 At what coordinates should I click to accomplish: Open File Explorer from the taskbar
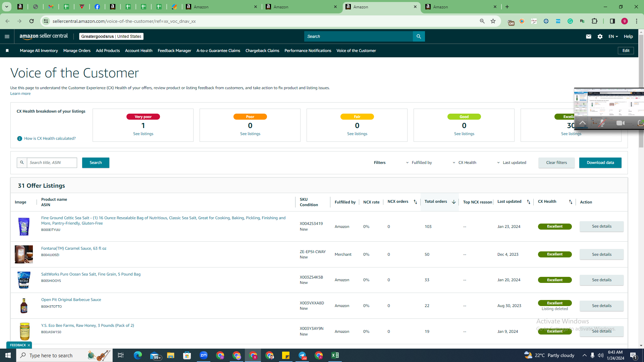pos(171,355)
